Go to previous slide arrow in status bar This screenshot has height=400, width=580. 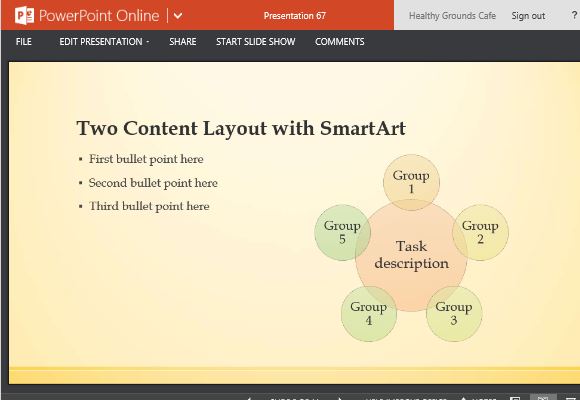[249, 399]
